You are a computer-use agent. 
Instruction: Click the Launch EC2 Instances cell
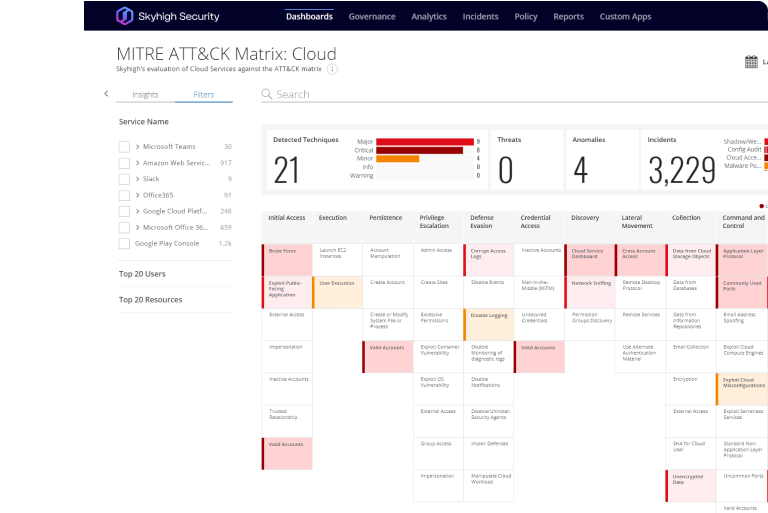click(337, 260)
